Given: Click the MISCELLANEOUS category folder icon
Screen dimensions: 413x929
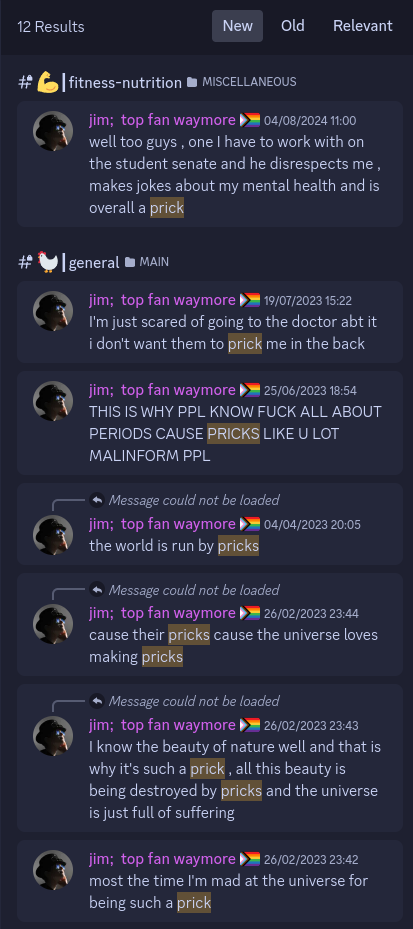Looking at the screenshot, I should click(192, 82).
